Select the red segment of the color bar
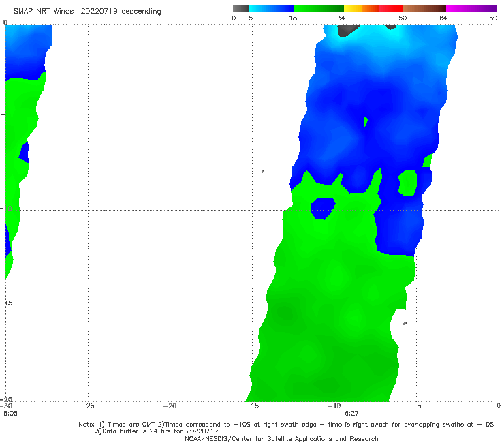This screenshot has width=504, height=443. point(391,8)
